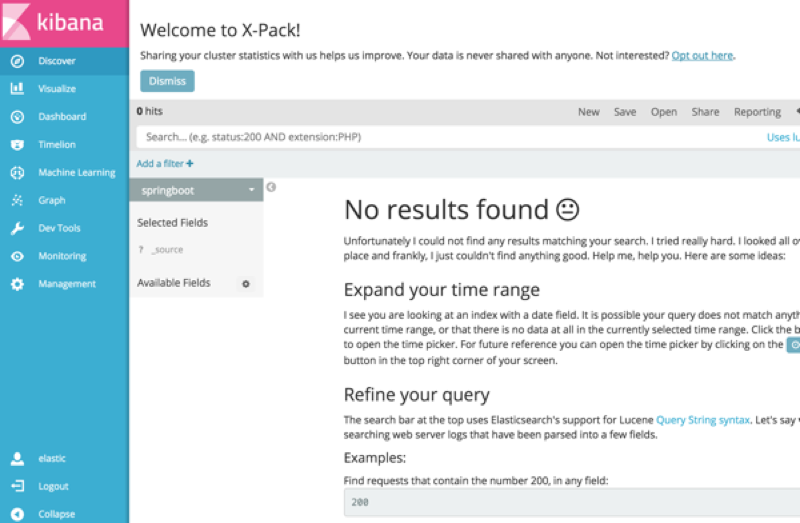This screenshot has width=800, height=523.
Task: Click the Logout arrow icon
Action: pos(17,486)
